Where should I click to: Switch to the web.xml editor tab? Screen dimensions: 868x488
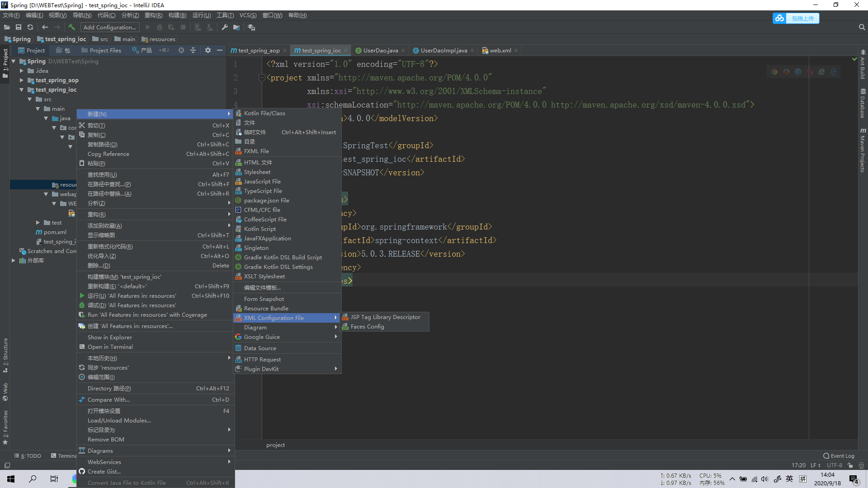point(501,51)
